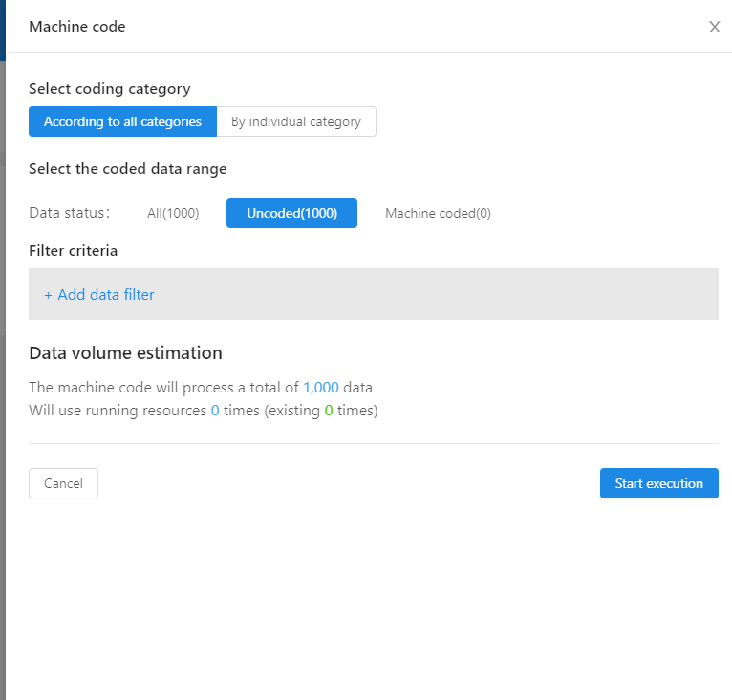
Task: Choose the All(1000) data status
Action: 173,213
